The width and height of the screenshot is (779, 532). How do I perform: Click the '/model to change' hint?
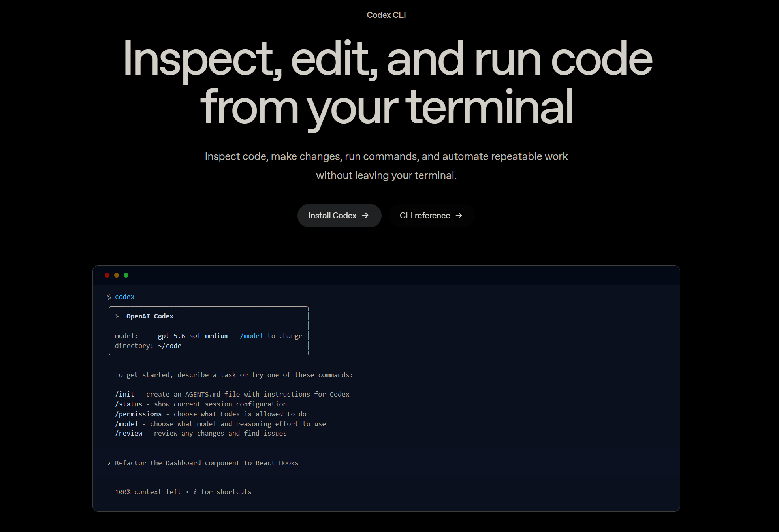coord(271,336)
